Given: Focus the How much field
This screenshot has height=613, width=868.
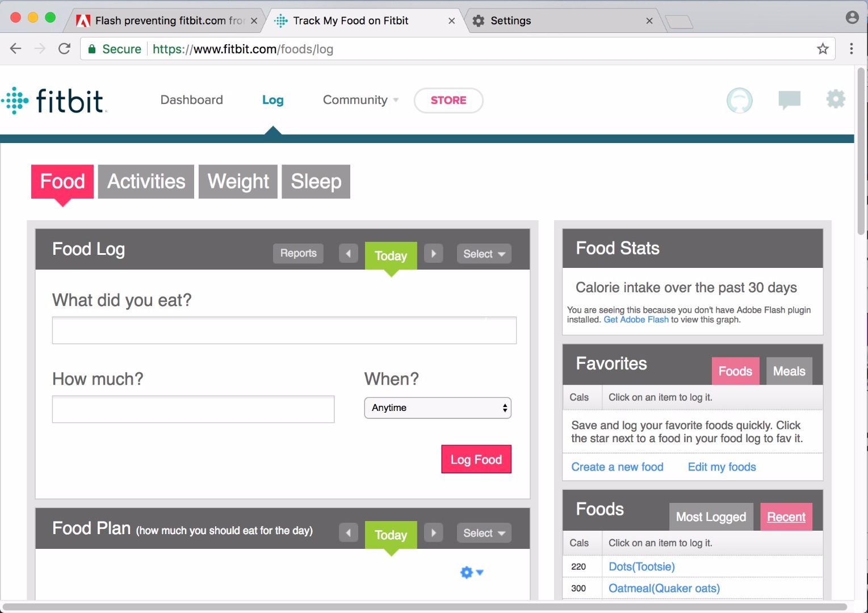Looking at the screenshot, I should click(193, 409).
